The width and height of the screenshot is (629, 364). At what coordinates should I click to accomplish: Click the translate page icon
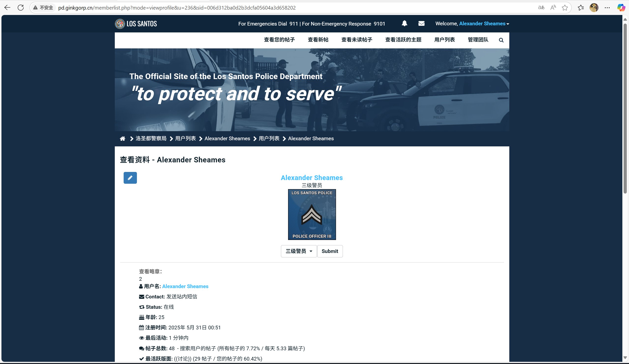click(x=541, y=8)
